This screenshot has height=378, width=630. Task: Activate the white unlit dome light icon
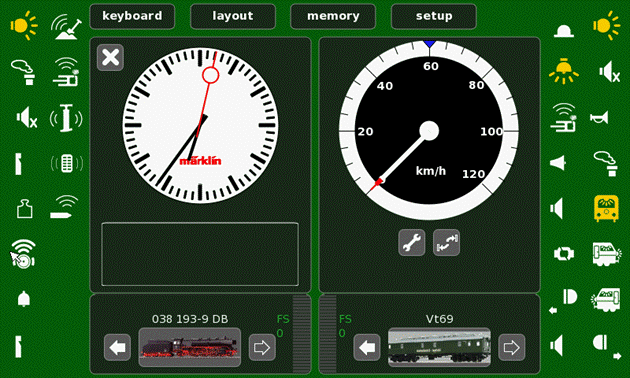564,31
